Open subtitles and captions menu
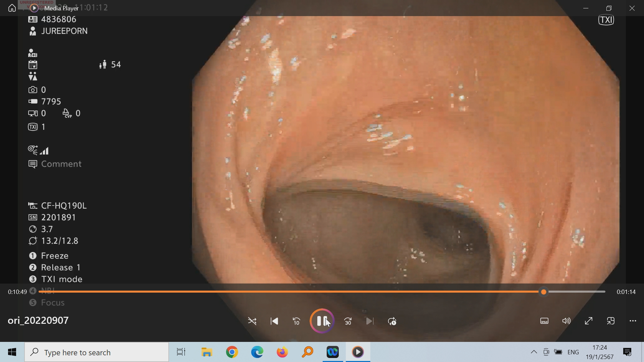 pyautogui.click(x=544, y=321)
